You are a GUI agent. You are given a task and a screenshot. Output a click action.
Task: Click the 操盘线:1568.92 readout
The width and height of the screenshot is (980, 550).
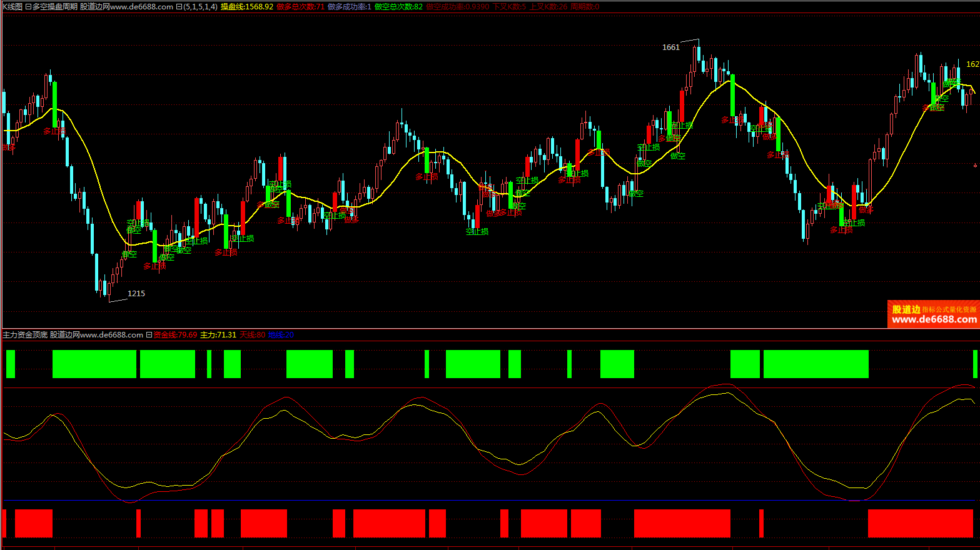(246, 7)
